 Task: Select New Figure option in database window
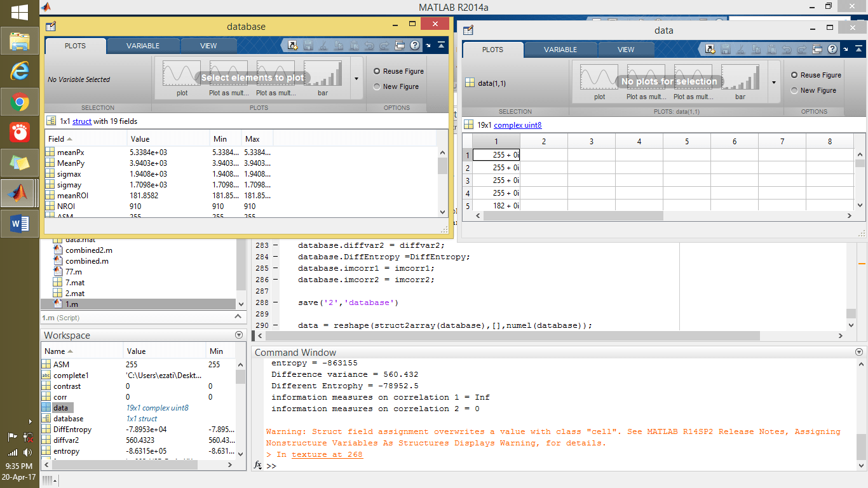point(397,86)
